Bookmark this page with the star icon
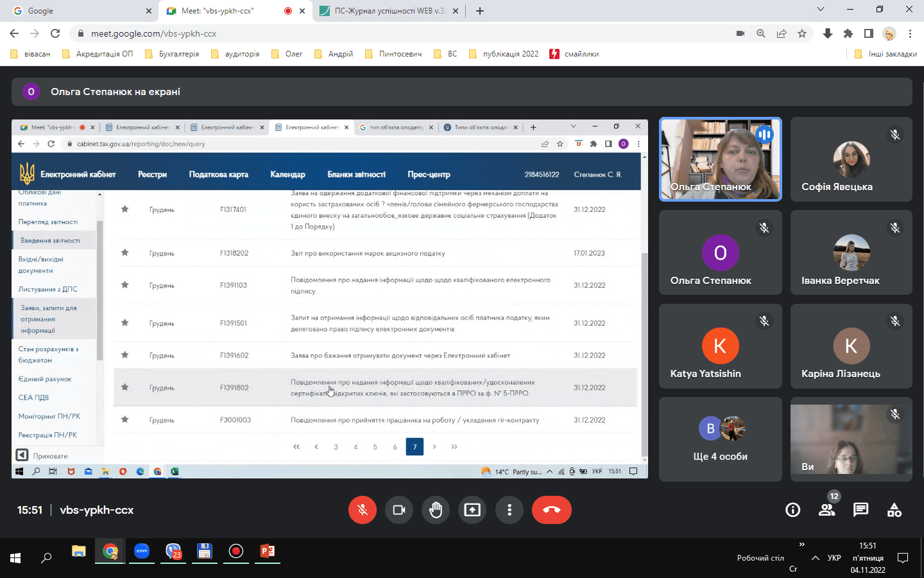This screenshot has width=924, height=578. point(802,33)
